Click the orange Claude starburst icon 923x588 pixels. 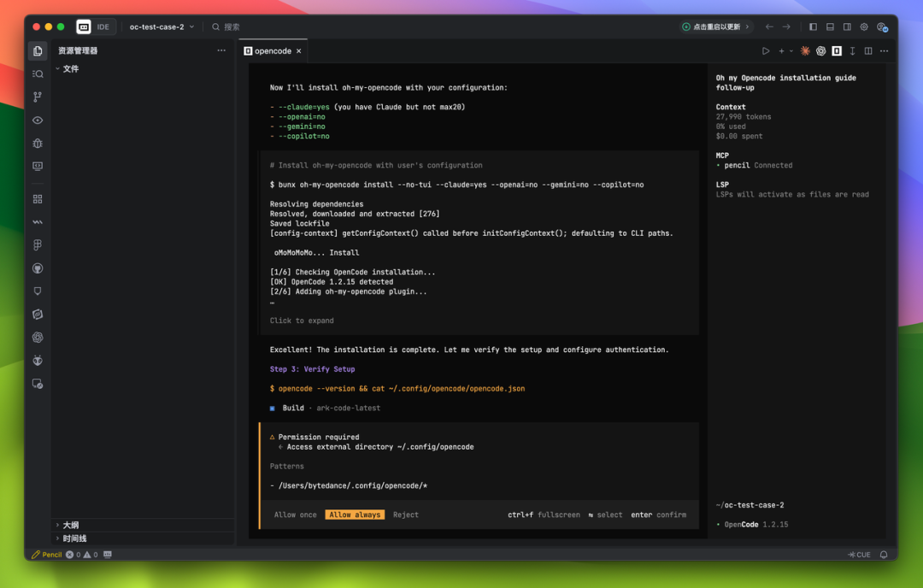[x=805, y=51]
